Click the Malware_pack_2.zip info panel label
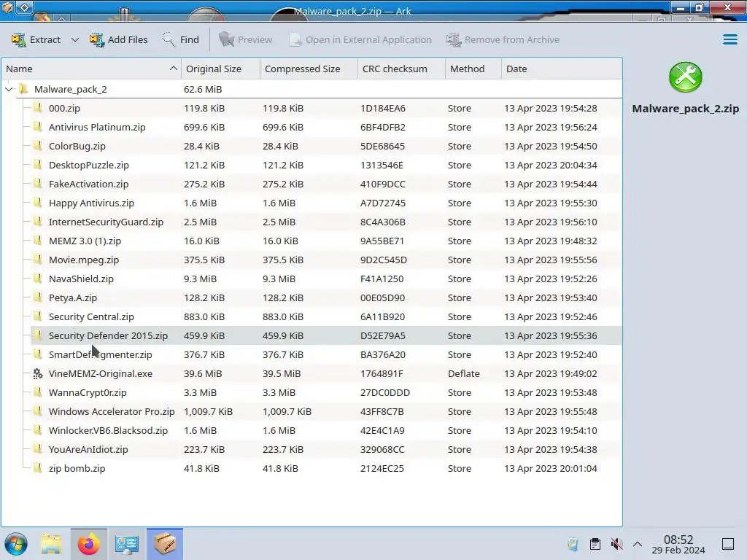Image resolution: width=747 pixels, height=560 pixels. [686, 109]
